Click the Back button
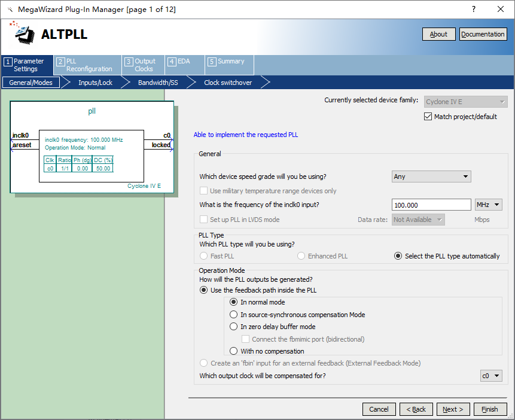515x420 pixels. 416,409
